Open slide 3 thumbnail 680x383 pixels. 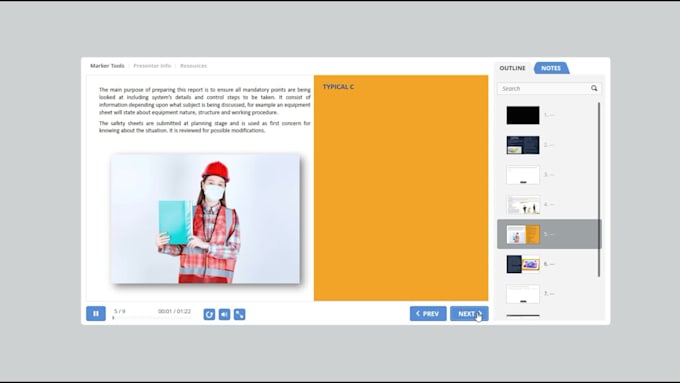[x=523, y=175]
